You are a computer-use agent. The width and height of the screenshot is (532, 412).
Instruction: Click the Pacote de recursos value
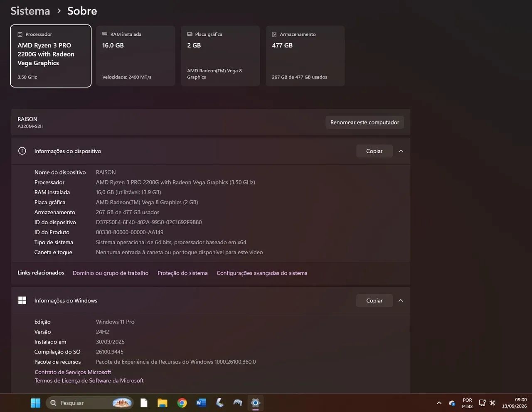(176, 362)
